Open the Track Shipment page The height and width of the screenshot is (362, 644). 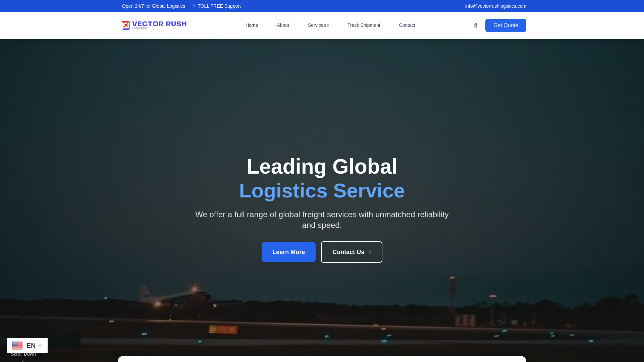[364, 25]
